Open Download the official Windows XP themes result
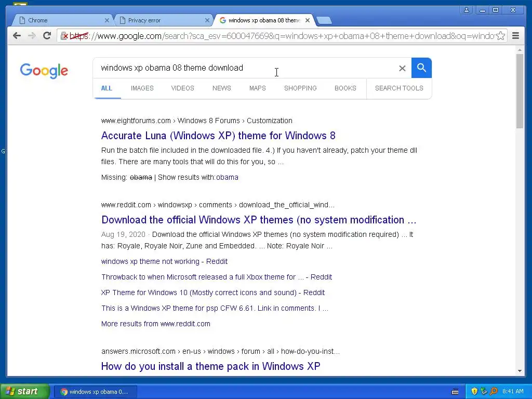The height and width of the screenshot is (399, 532). click(259, 220)
